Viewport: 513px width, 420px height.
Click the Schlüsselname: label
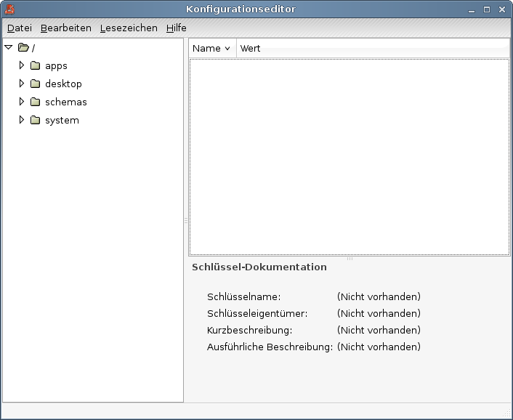pos(243,297)
